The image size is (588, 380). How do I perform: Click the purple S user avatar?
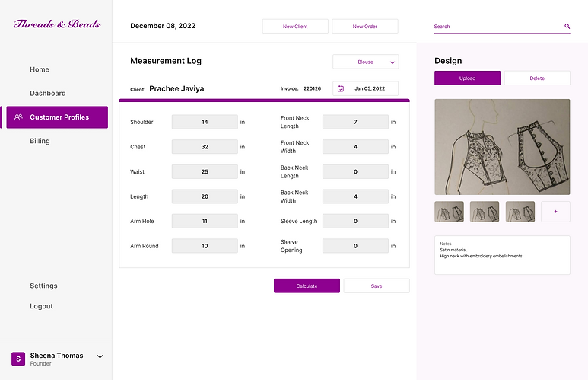pos(18,359)
